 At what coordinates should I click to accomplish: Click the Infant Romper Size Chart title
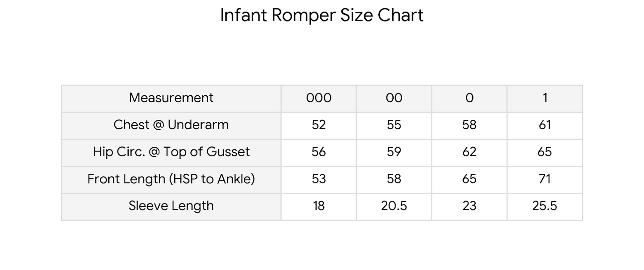click(x=322, y=16)
